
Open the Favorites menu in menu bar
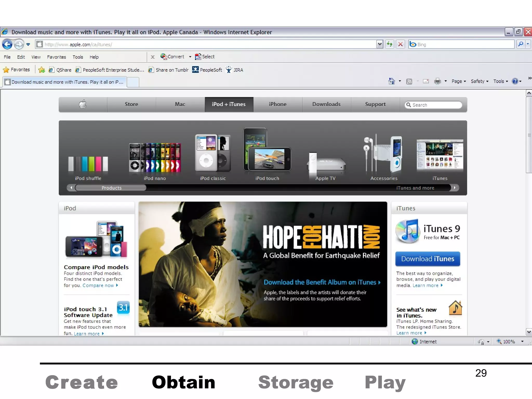click(x=56, y=57)
